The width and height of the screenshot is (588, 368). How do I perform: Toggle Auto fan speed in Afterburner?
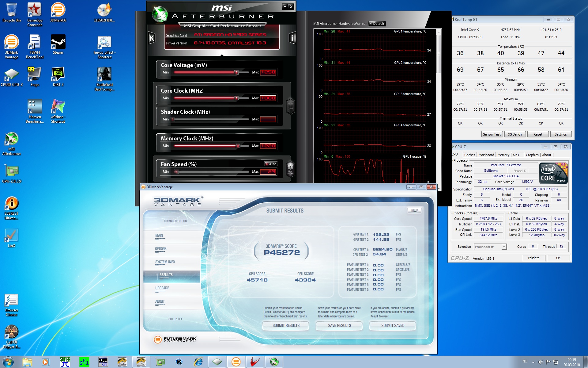pos(271,164)
